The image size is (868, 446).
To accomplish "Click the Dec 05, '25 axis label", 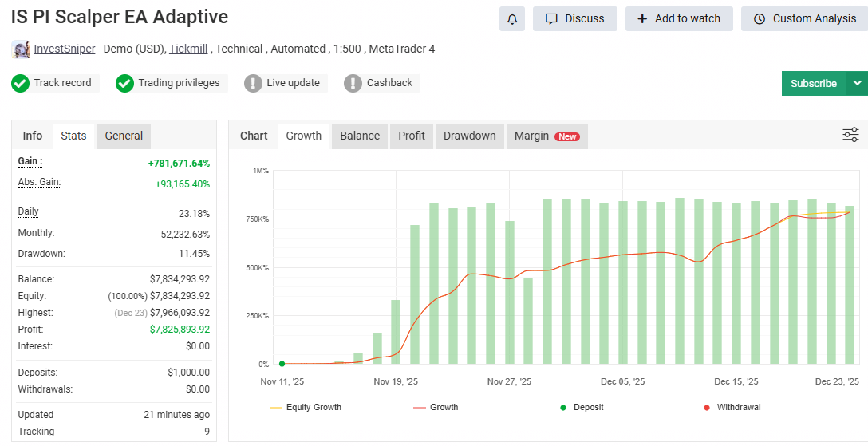I will pos(623,382).
